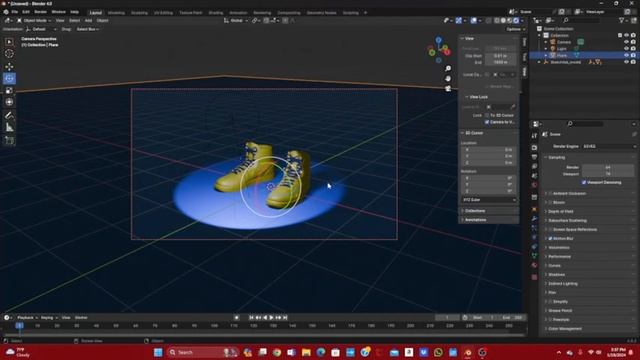
Task: Switch to the Shading workspace tab
Action: [216, 13]
